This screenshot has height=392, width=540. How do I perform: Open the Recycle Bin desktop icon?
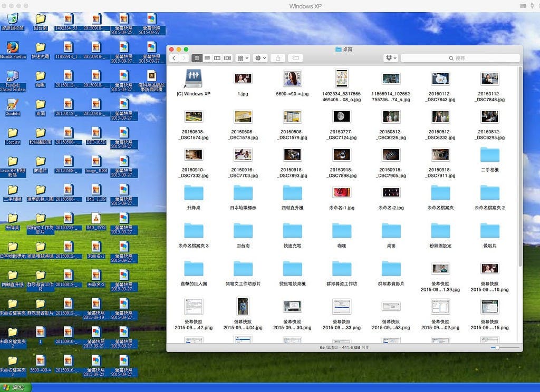(x=13, y=20)
